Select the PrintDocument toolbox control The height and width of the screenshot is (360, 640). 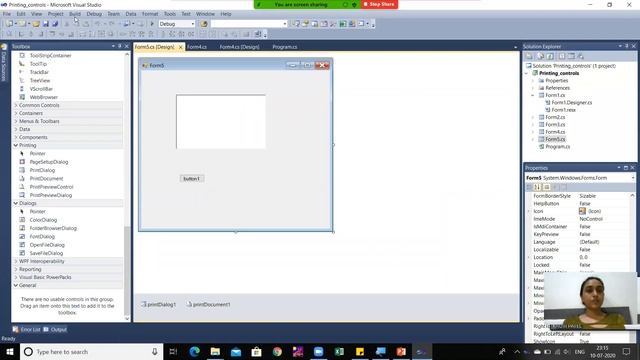click(46, 179)
